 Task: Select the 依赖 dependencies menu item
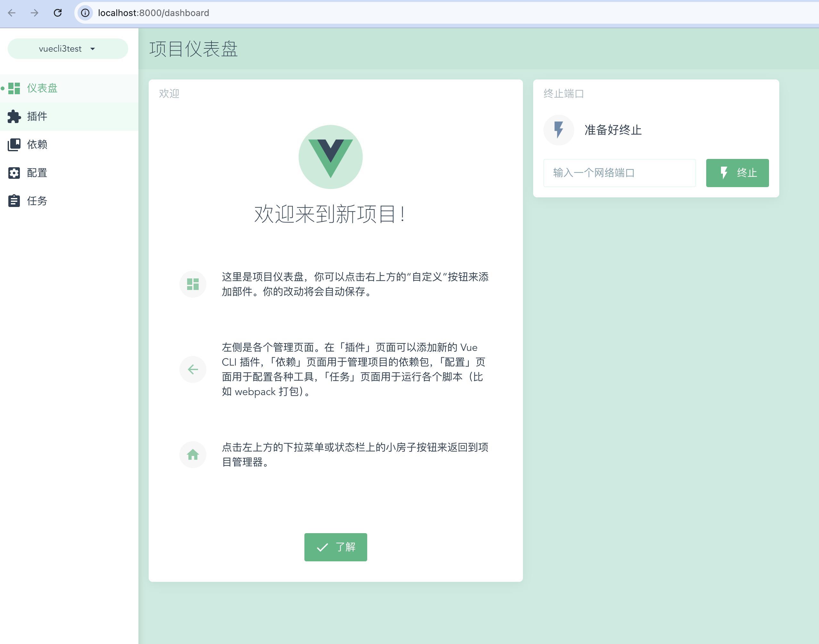(x=37, y=144)
